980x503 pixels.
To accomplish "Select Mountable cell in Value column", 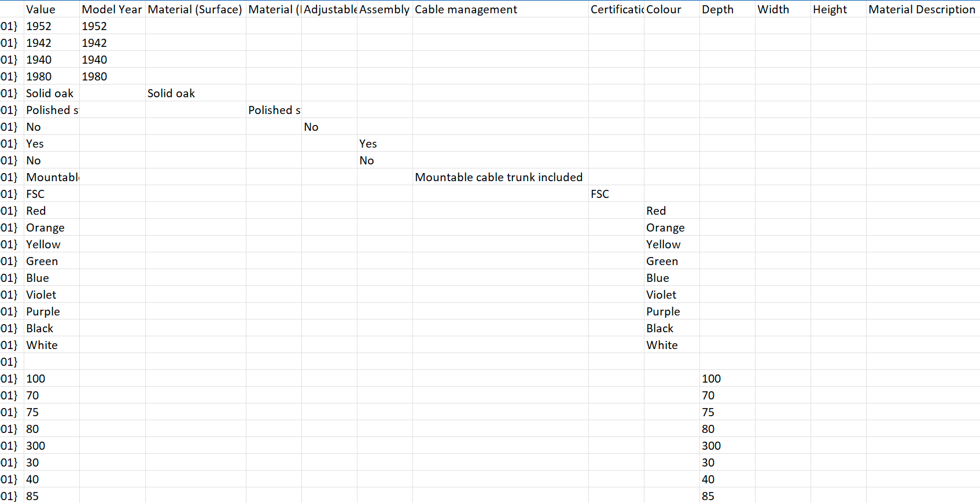I will pos(51,177).
